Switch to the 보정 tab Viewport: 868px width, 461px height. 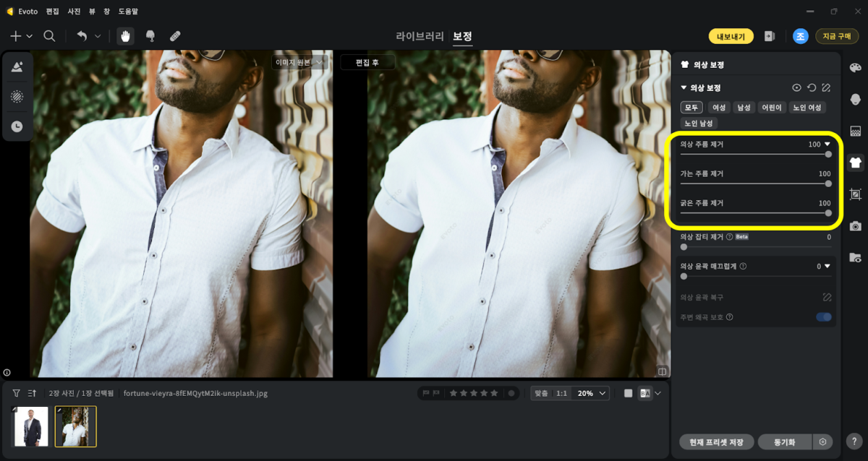462,36
